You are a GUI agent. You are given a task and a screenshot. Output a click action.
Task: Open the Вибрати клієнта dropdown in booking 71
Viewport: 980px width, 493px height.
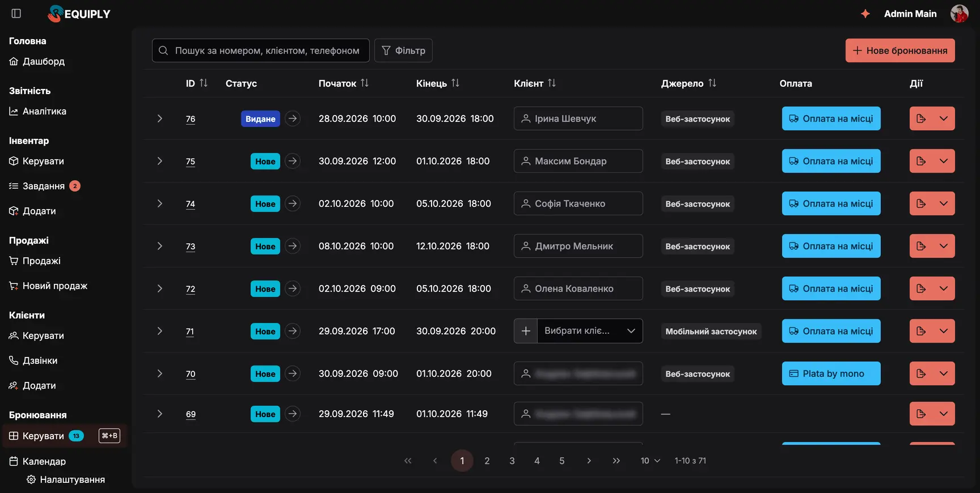click(x=590, y=331)
